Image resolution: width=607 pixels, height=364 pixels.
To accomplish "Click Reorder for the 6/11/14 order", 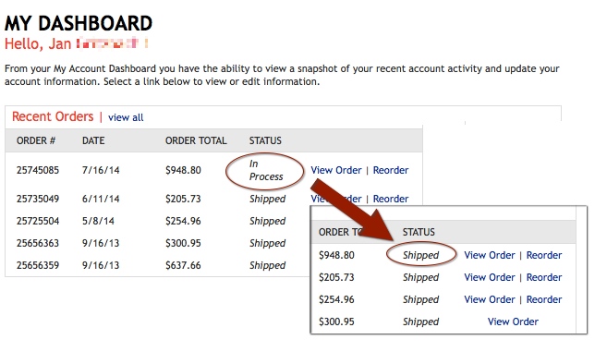I will click(391, 199).
